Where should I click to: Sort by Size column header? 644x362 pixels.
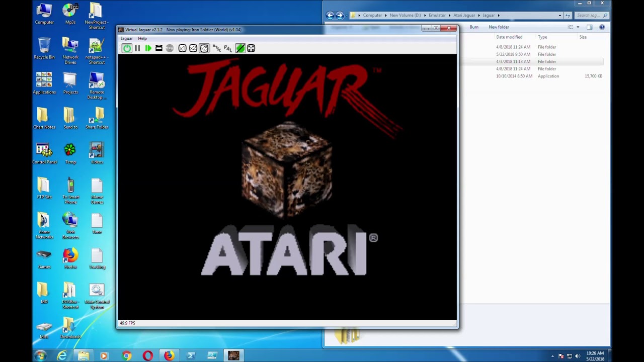coord(583,37)
